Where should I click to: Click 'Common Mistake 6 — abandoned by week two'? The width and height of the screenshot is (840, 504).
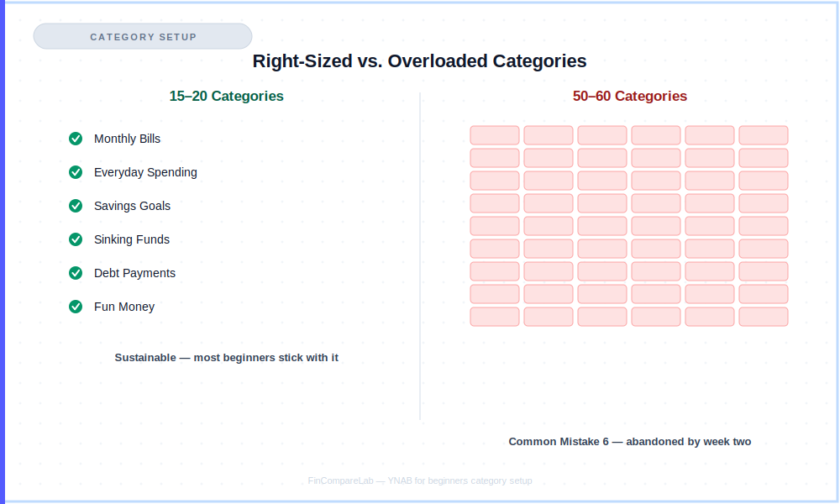pos(629,441)
